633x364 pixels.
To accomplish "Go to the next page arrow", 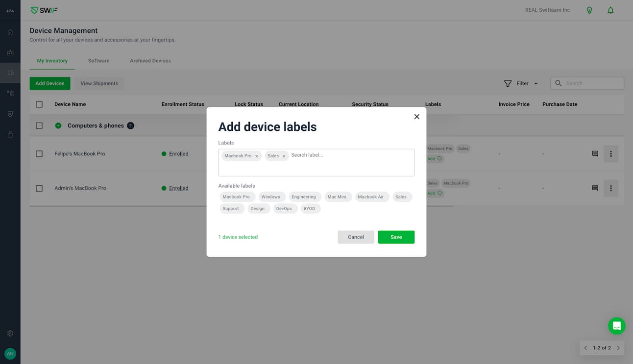I will coord(618,348).
